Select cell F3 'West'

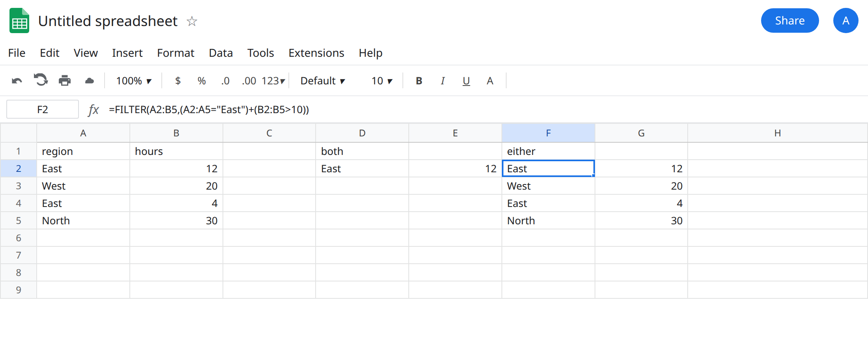pyautogui.click(x=548, y=186)
